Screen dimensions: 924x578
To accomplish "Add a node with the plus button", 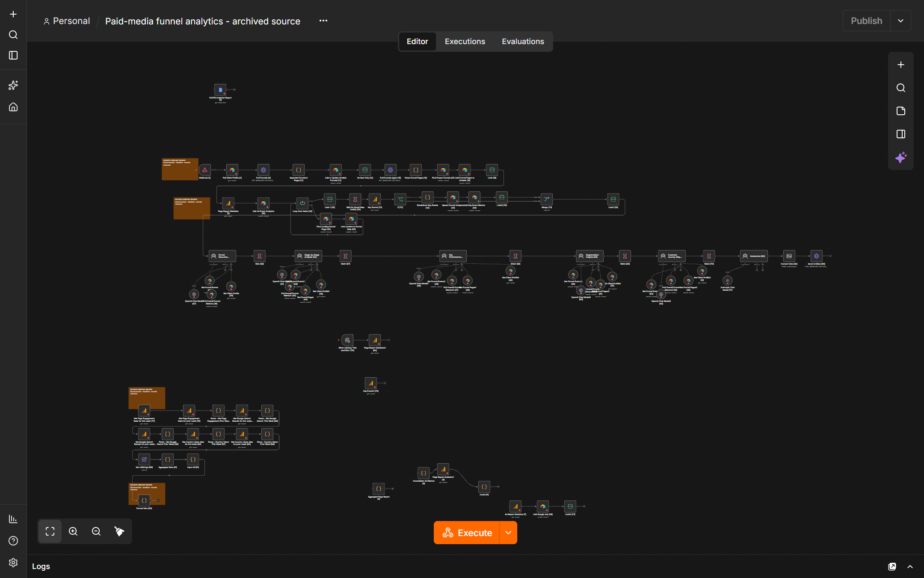I will tap(901, 65).
